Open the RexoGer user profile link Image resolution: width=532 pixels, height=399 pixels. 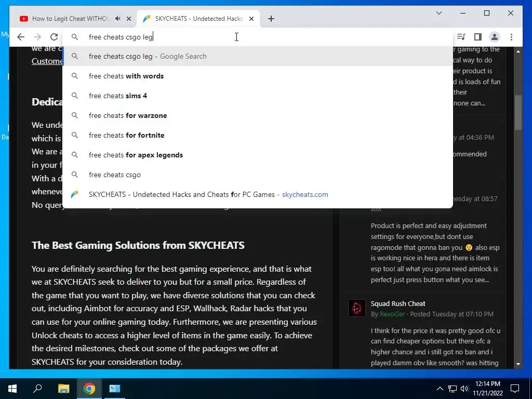pos(392,314)
